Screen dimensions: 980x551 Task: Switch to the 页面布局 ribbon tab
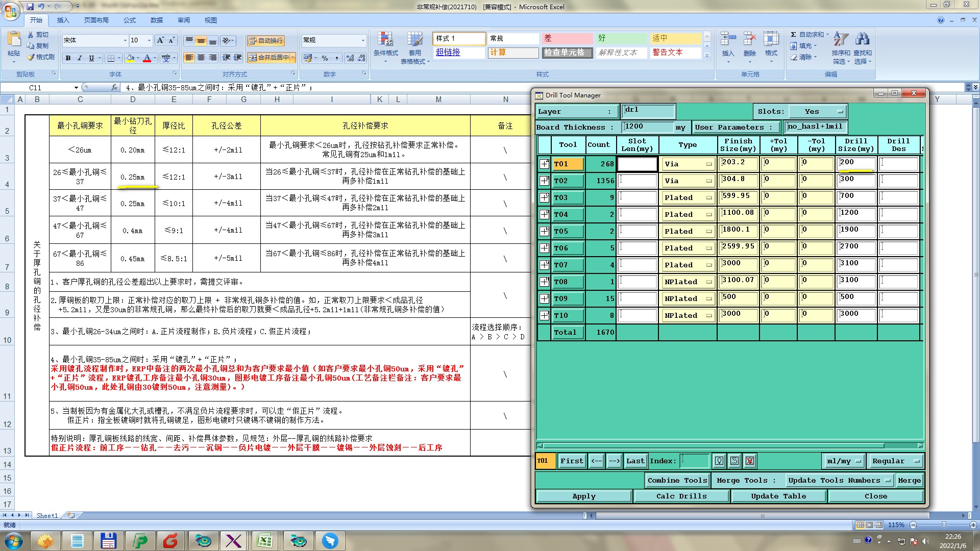[x=96, y=20]
